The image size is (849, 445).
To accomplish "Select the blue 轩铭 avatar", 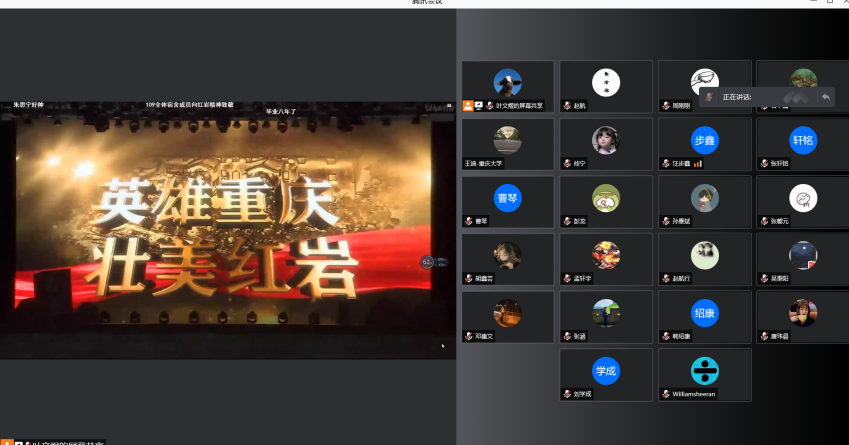I will tap(803, 140).
